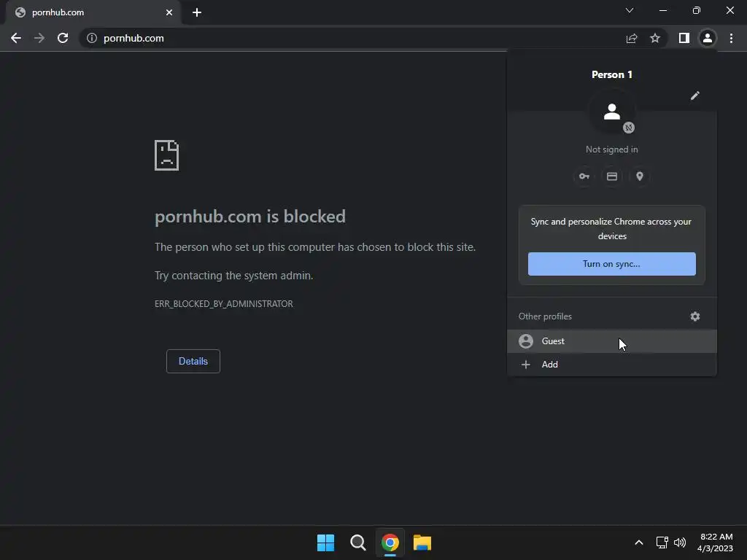This screenshot has width=747, height=560.
Task: Open taskbar search
Action: pos(357,542)
